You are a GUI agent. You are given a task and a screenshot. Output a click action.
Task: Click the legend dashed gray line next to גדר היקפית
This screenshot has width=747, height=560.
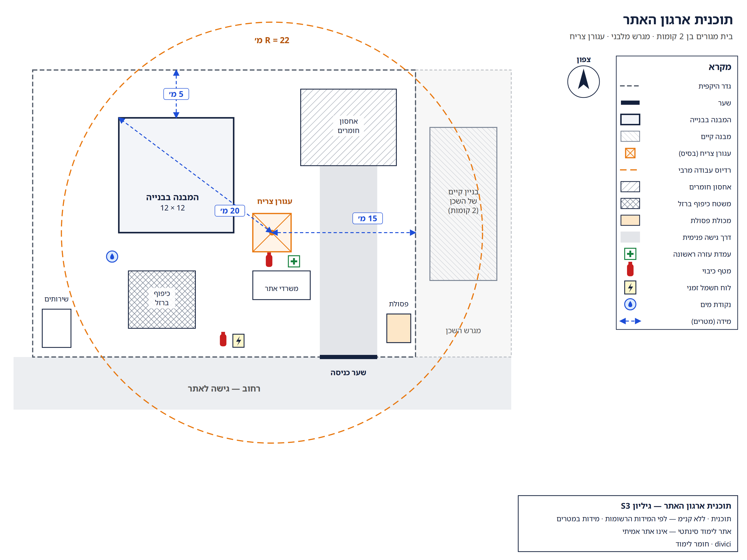[630, 86]
